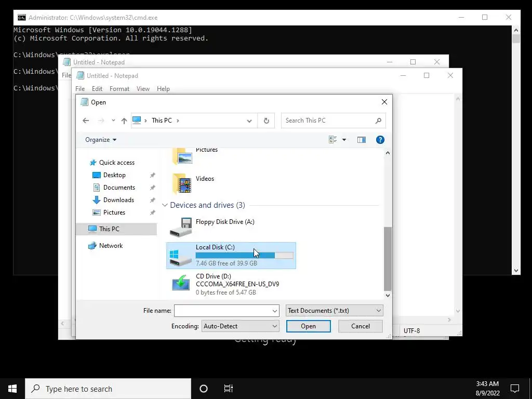
Task: Open Pictures in the Quick access list
Action: (x=114, y=212)
